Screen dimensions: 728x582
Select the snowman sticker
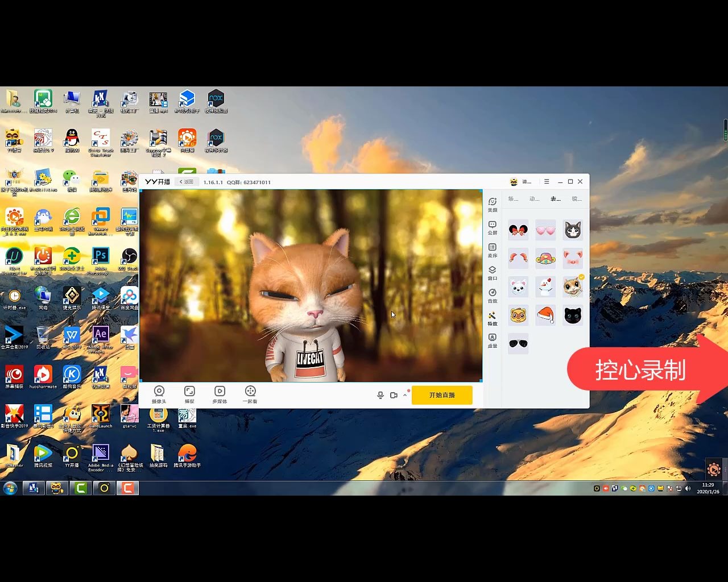click(x=545, y=287)
